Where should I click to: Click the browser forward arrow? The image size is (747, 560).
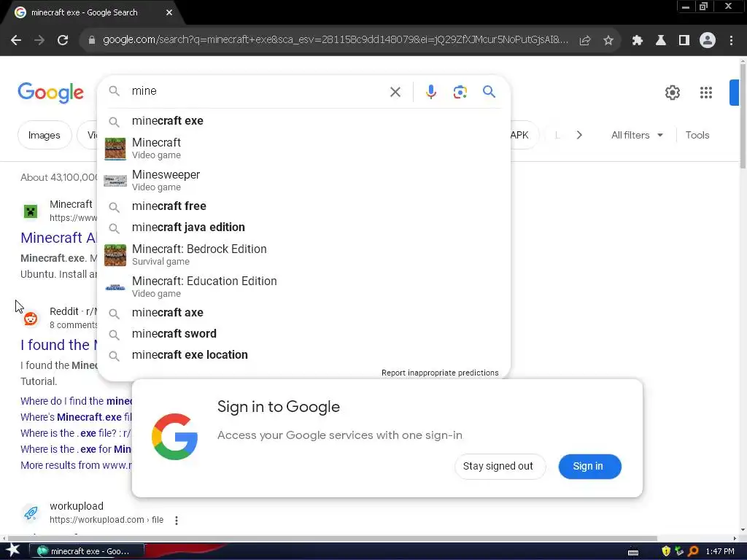39,41
